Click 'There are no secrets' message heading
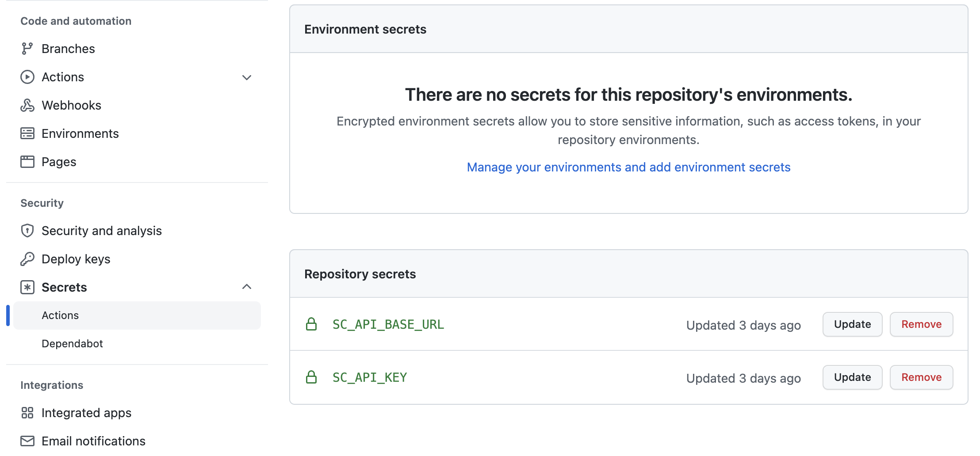This screenshot has height=456, width=980. [628, 95]
